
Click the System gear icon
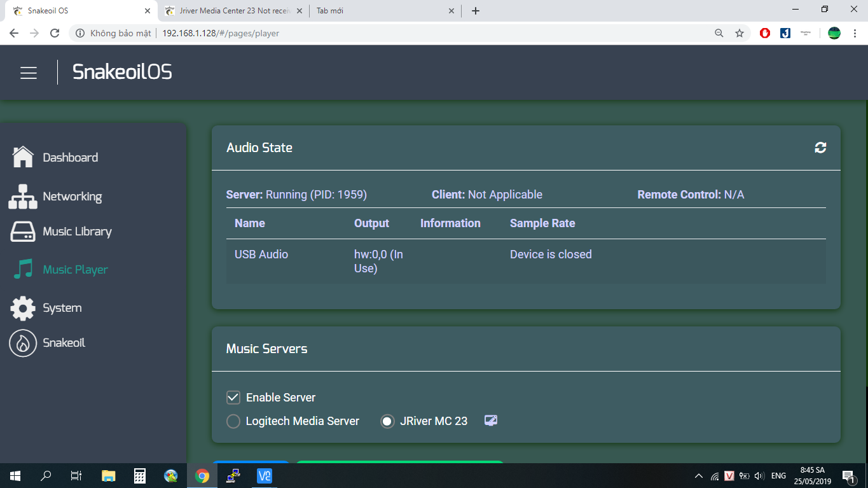[23, 308]
